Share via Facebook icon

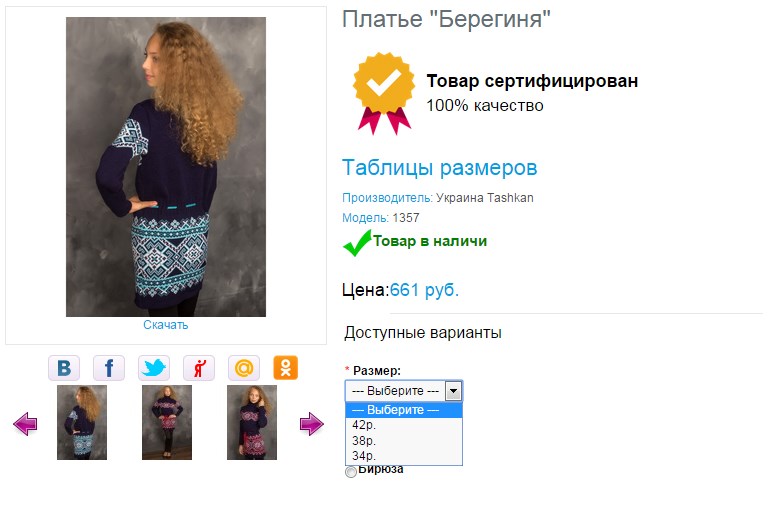[x=109, y=368]
